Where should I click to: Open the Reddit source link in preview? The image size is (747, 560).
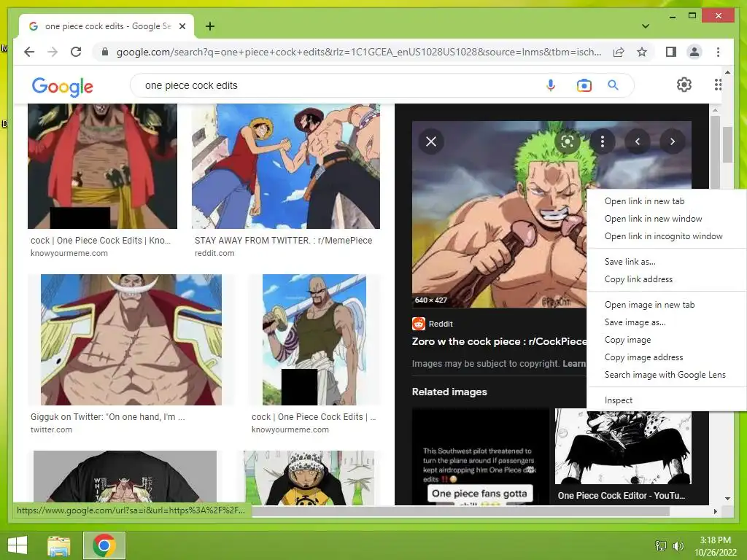(x=441, y=324)
